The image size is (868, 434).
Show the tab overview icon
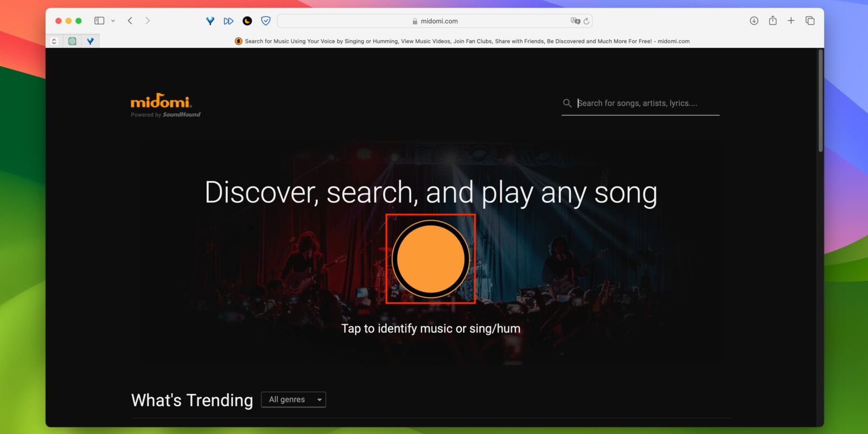point(810,21)
